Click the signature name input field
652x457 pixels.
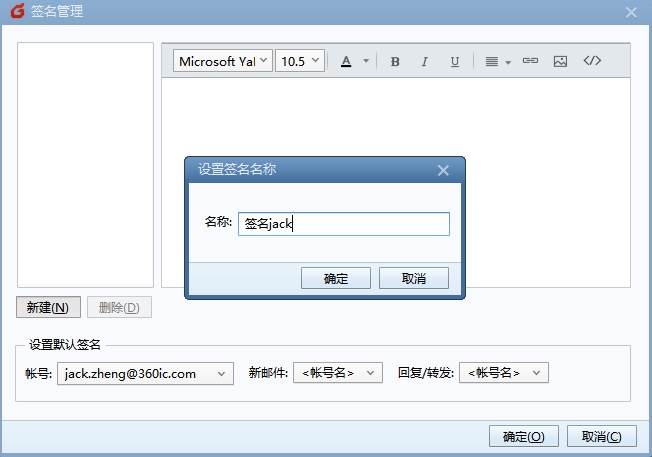pyautogui.click(x=343, y=224)
